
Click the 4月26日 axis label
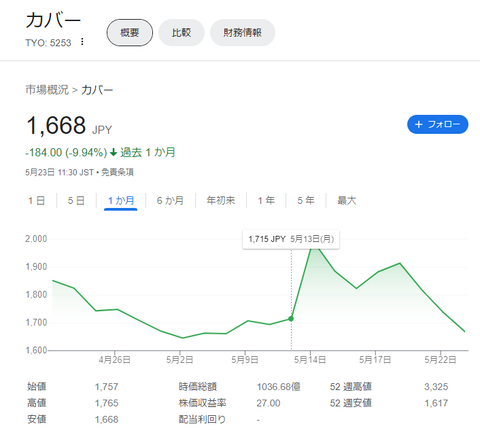pyautogui.click(x=115, y=360)
